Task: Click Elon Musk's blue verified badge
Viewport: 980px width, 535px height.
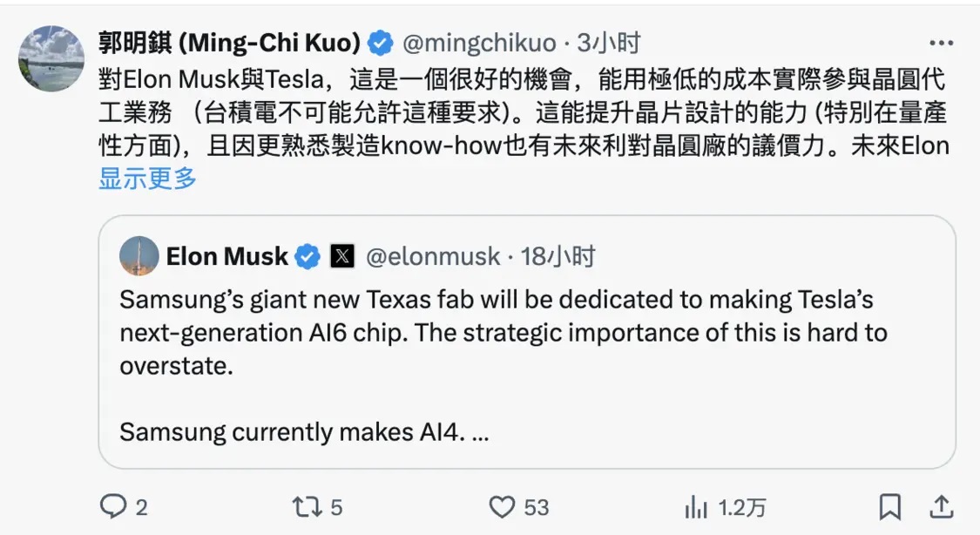Action: [x=308, y=256]
